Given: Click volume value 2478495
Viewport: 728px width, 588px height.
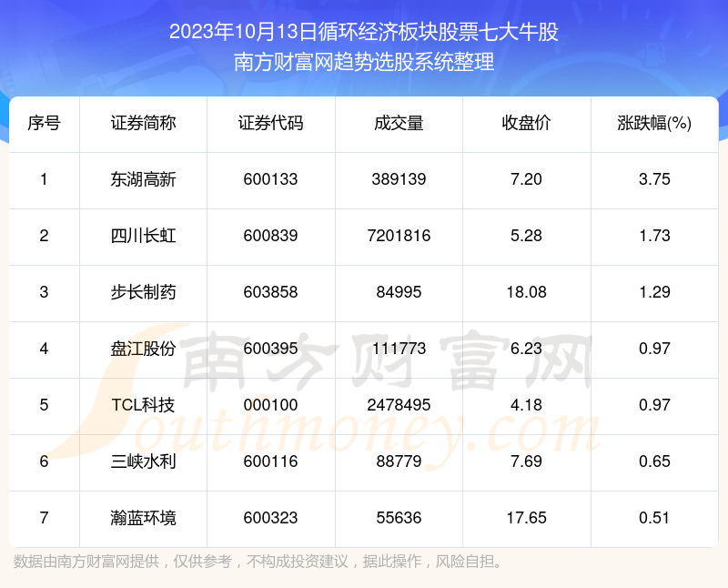Looking at the screenshot, I should pyautogui.click(x=399, y=405).
